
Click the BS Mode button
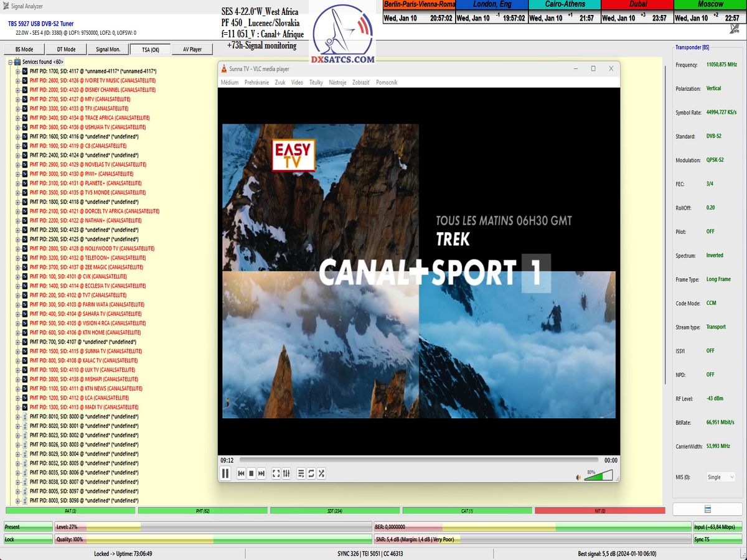click(24, 49)
